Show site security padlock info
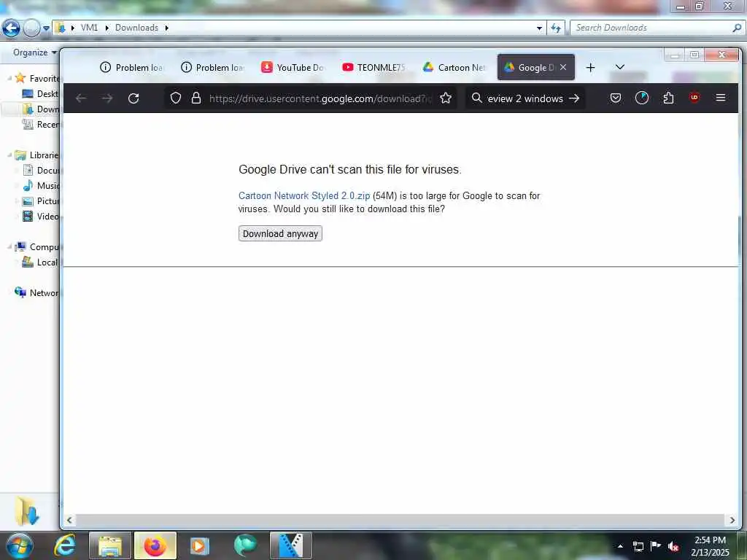The height and width of the screenshot is (560, 747). (196, 98)
